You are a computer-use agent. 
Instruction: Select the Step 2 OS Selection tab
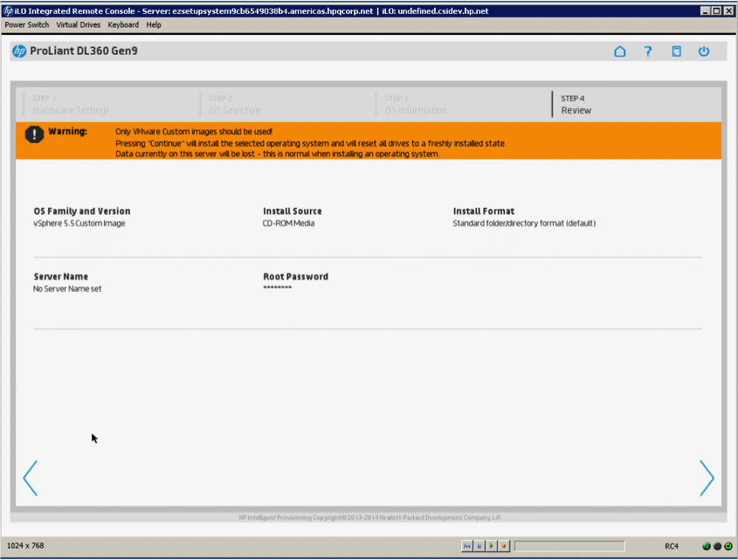point(288,105)
